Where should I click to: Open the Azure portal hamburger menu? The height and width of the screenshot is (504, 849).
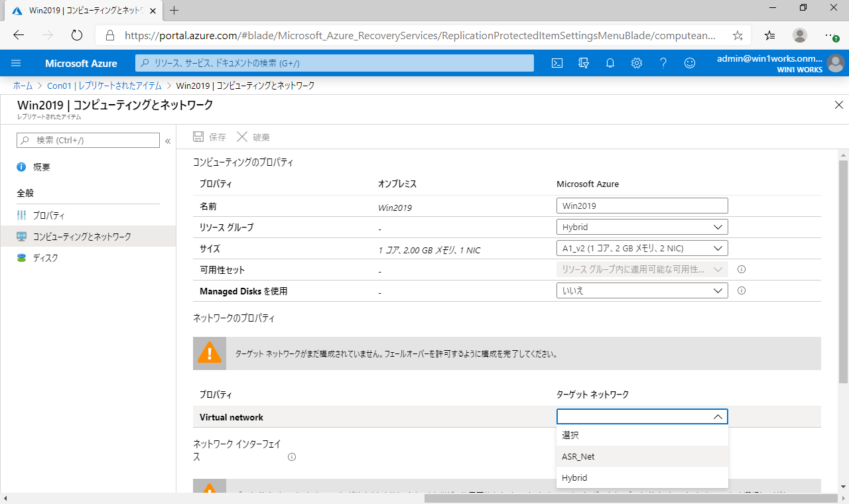tap(17, 63)
